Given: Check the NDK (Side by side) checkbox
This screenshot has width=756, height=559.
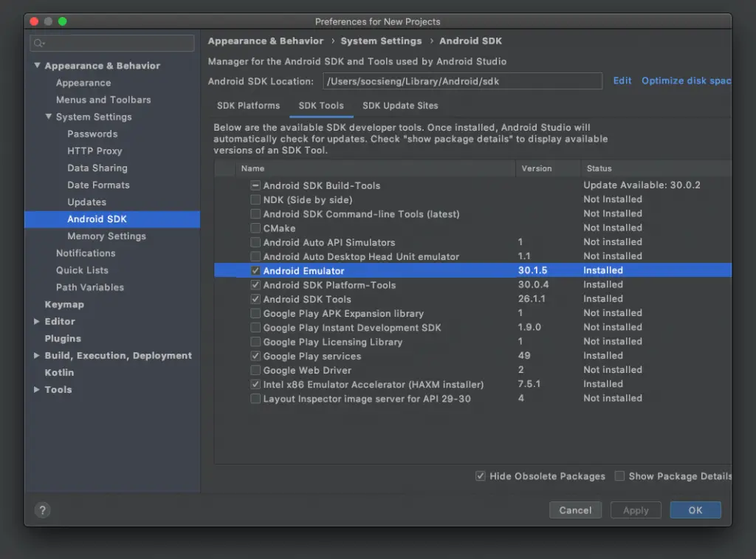Looking at the screenshot, I should (255, 199).
